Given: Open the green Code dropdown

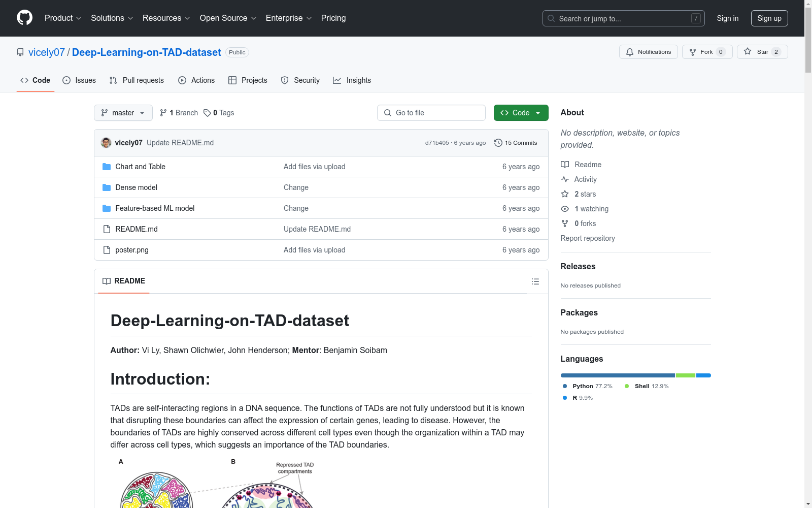Looking at the screenshot, I should pos(521,113).
